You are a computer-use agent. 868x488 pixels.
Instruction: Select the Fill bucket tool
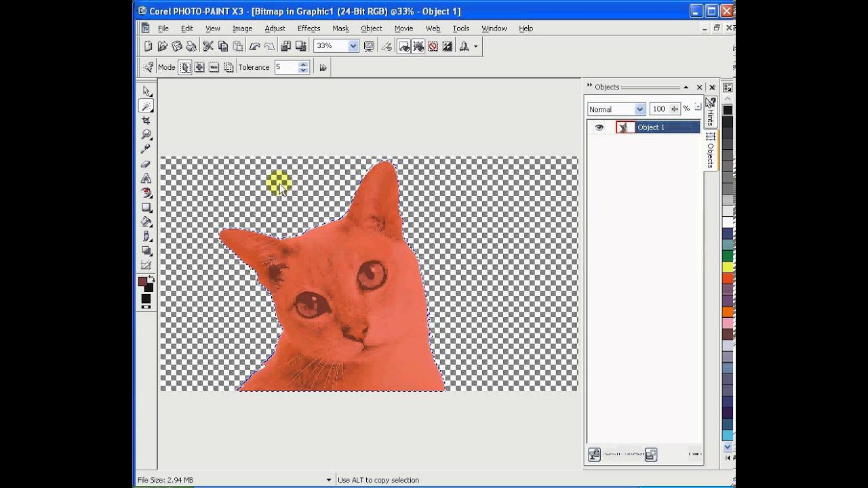146,222
